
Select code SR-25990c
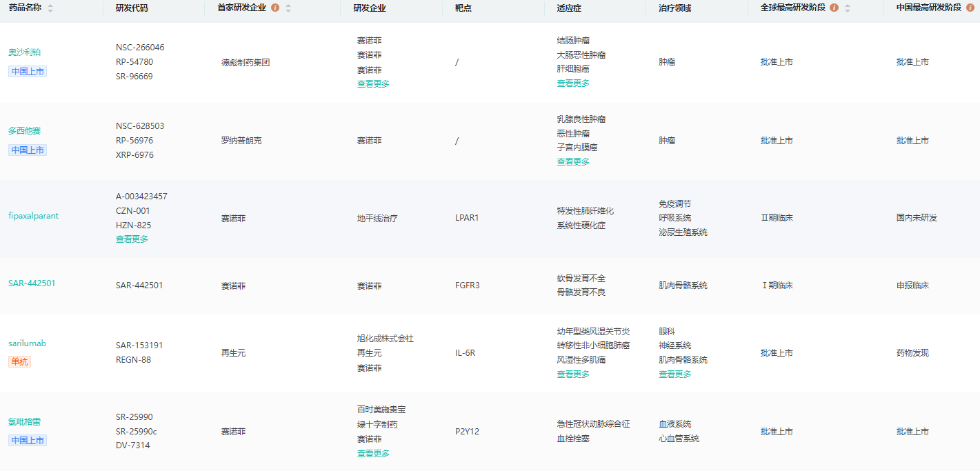pos(137,432)
